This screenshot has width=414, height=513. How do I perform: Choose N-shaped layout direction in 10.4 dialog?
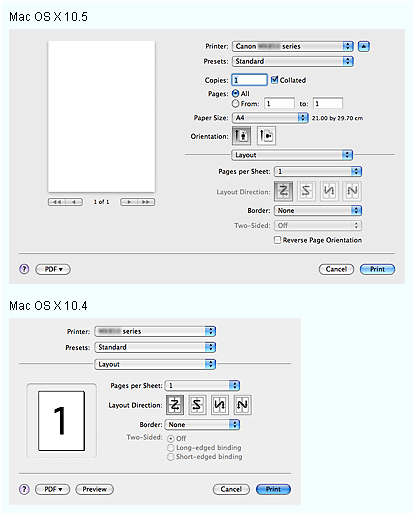click(x=242, y=405)
